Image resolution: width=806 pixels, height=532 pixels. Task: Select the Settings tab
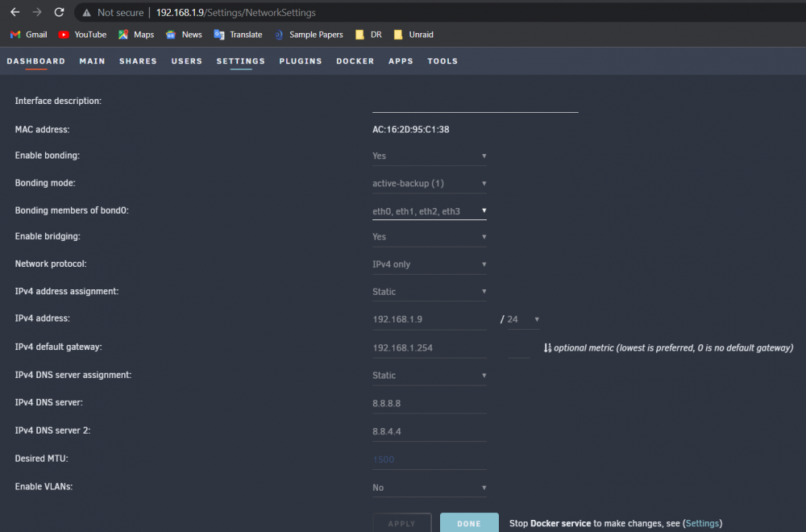240,61
